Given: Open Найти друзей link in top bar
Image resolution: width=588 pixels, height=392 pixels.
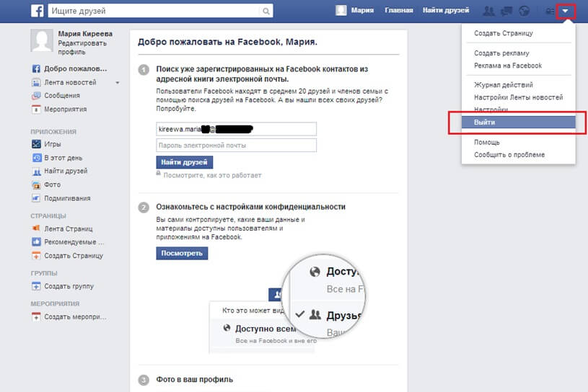Looking at the screenshot, I should coord(446,11).
